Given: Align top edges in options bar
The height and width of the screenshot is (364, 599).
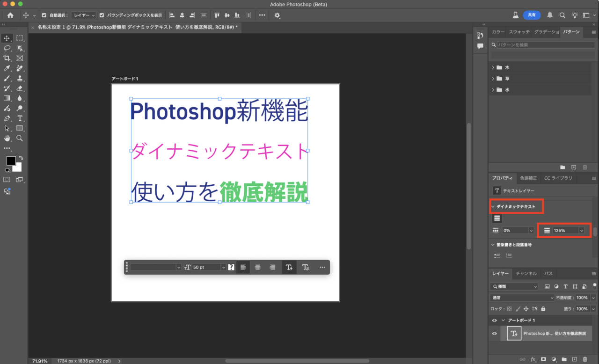Looking at the screenshot, I should (x=218, y=15).
